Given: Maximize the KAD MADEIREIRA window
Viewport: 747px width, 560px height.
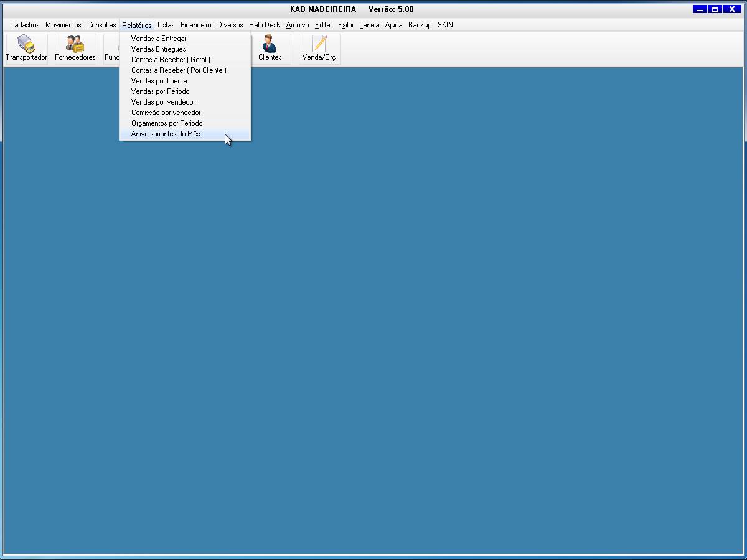Looking at the screenshot, I should (715, 9).
